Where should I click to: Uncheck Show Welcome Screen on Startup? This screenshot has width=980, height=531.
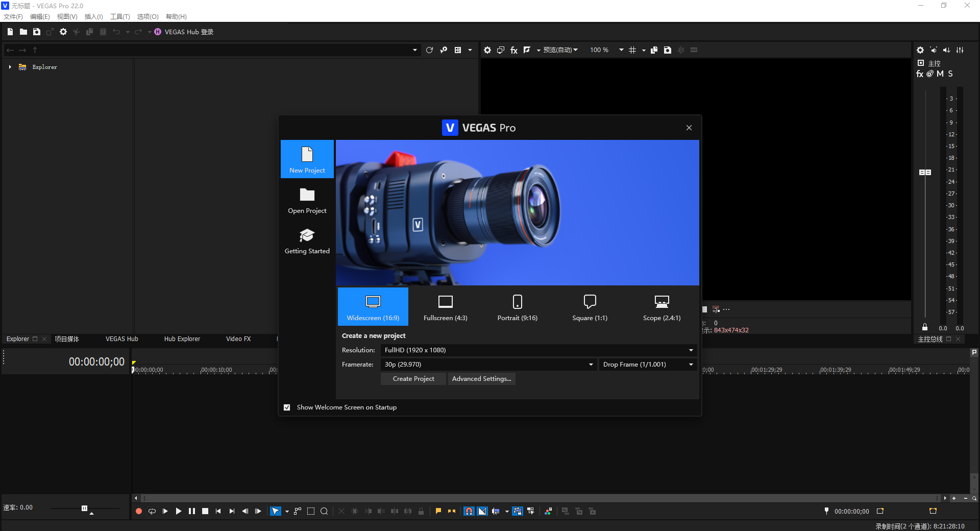click(x=287, y=407)
